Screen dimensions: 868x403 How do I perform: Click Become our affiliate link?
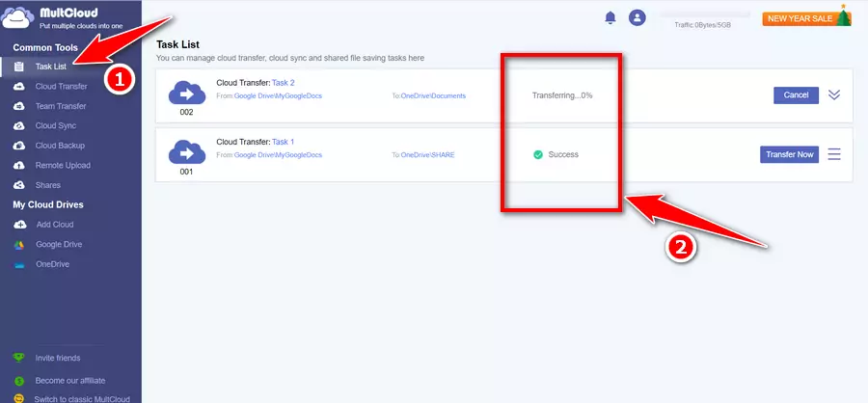pyautogui.click(x=70, y=381)
